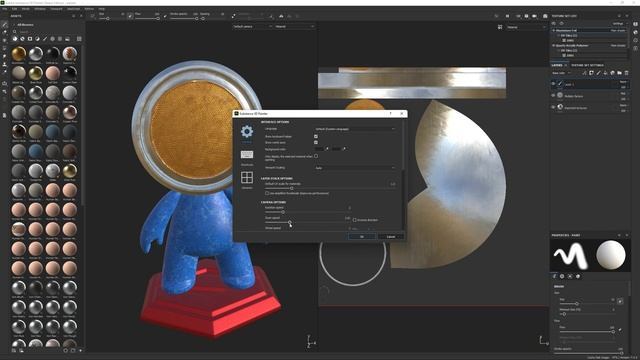Open blend mode dropdown of top layer
The height and width of the screenshot is (360, 640).
pyautogui.click(x=623, y=82)
